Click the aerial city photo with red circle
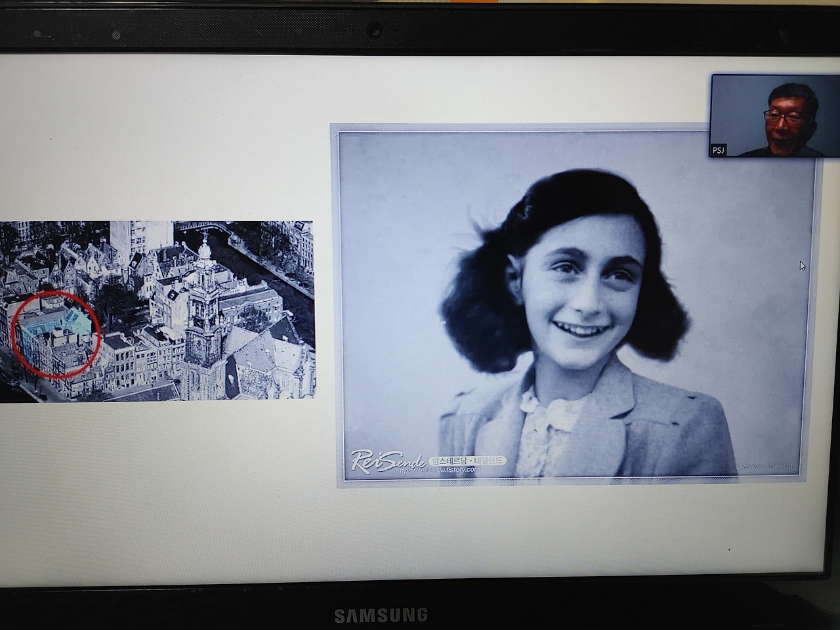 pyautogui.click(x=157, y=311)
